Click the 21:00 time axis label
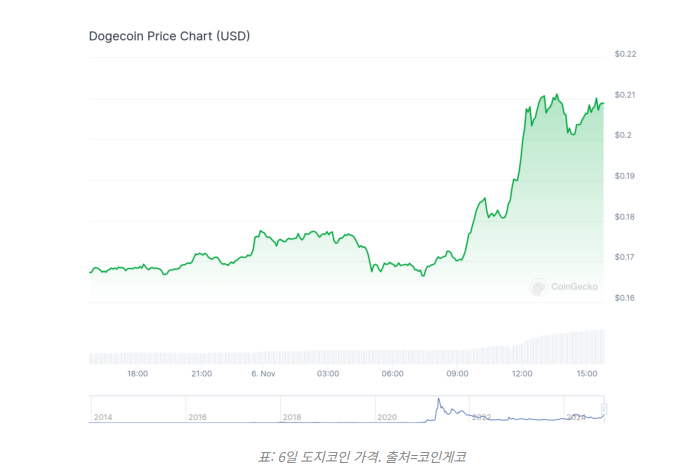Image resolution: width=685 pixels, height=476 pixels. click(201, 374)
